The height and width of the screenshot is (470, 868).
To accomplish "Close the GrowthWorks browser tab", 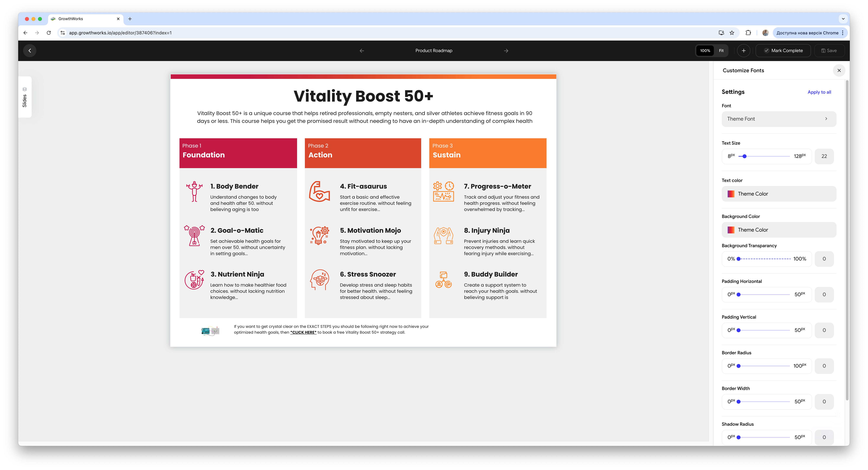I will click(x=118, y=19).
